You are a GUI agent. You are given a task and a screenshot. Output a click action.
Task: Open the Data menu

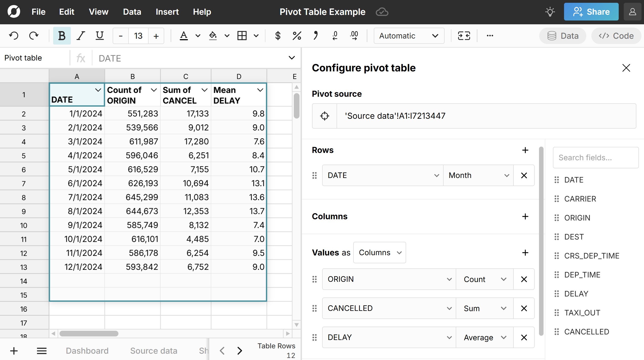point(132,12)
